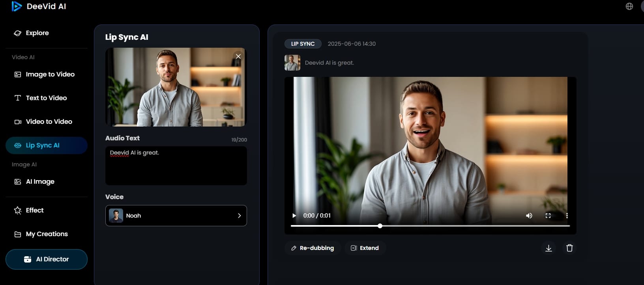The height and width of the screenshot is (285, 644).
Task: Click the timestamp 2025-06-06 14:30
Action: (x=352, y=44)
